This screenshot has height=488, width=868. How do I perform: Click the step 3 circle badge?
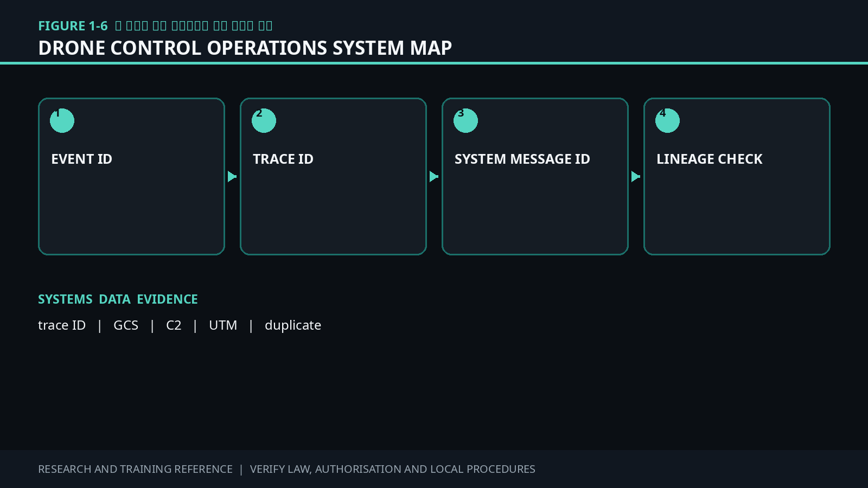click(465, 120)
